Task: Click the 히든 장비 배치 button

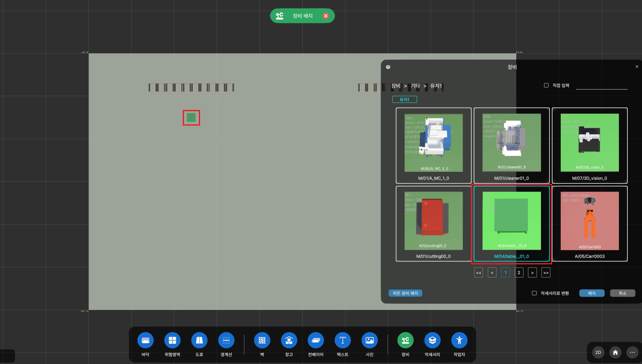Action: pos(405,293)
